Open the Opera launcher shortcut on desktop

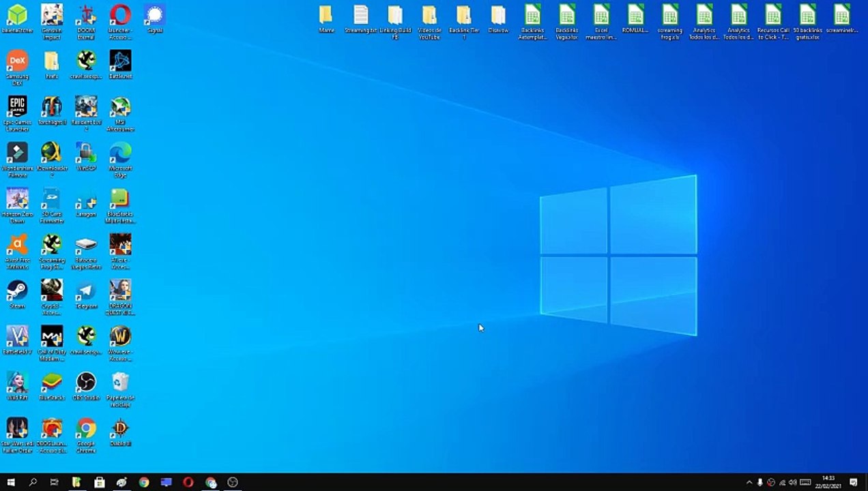click(x=121, y=21)
